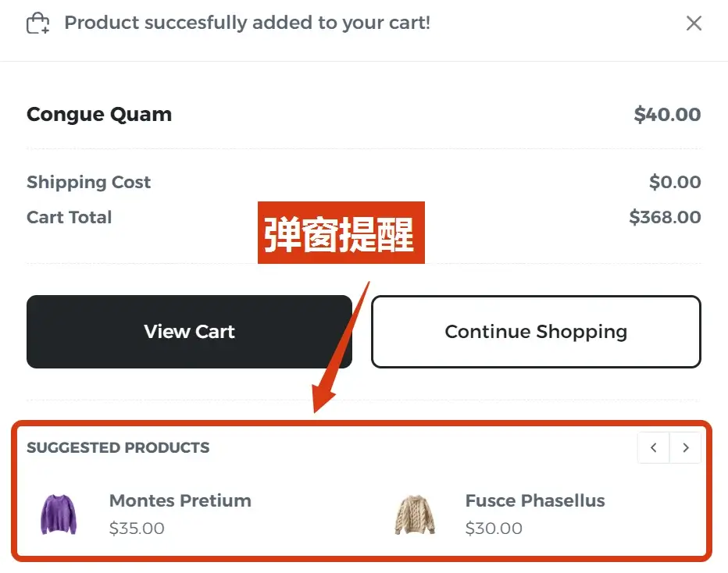Close the added-to-cart popup
728x573 pixels.
point(694,23)
